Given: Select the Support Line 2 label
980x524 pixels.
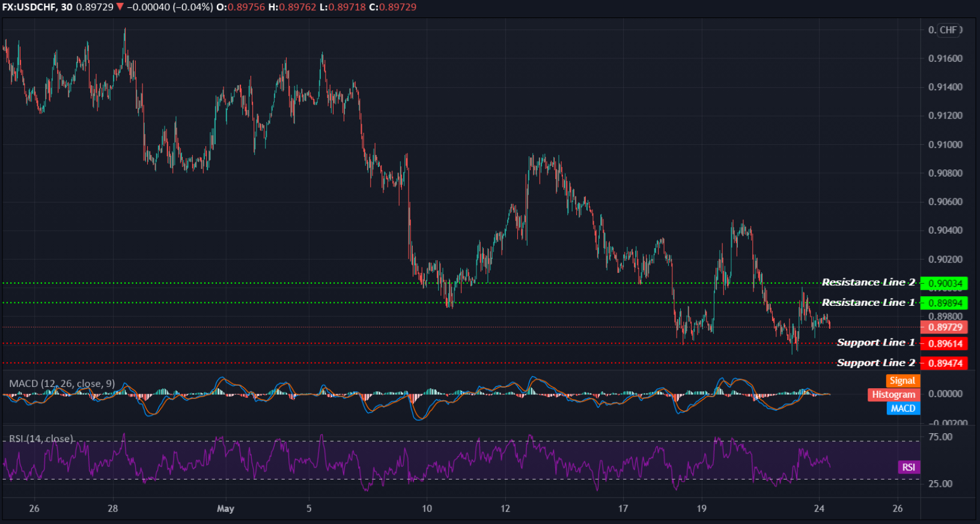Looking at the screenshot, I should (x=876, y=363).
